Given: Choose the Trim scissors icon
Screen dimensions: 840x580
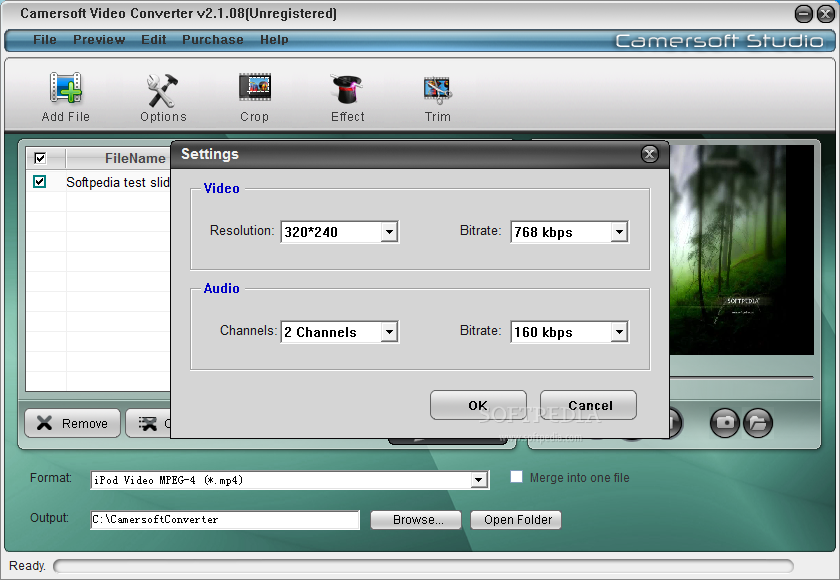Looking at the screenshot, I should (x=438, y=90).
